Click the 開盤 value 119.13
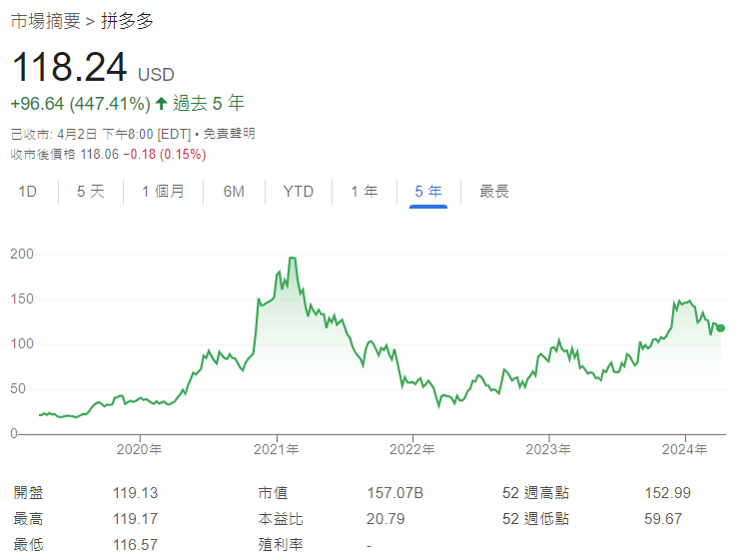 click(x=135, y=493)
